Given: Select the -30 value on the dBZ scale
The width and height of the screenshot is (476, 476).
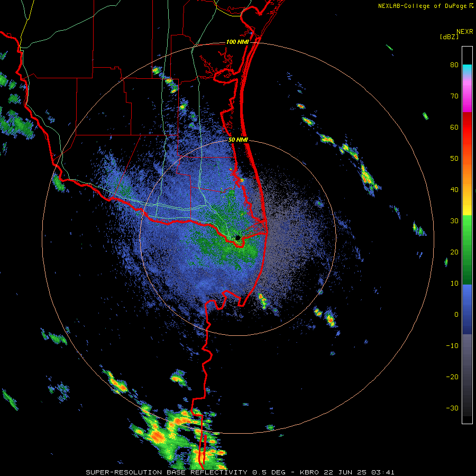Looking at the screenshot, I should click(452, 408).
